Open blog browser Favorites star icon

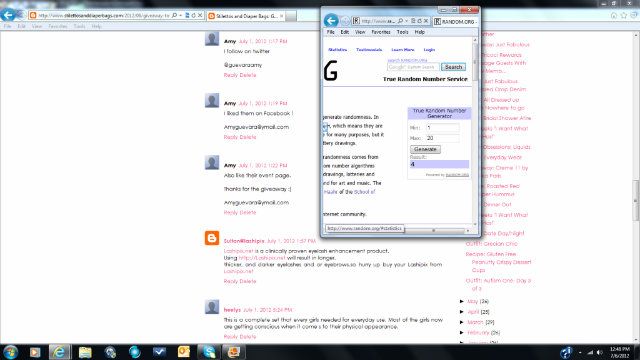(x=624, y=15)
